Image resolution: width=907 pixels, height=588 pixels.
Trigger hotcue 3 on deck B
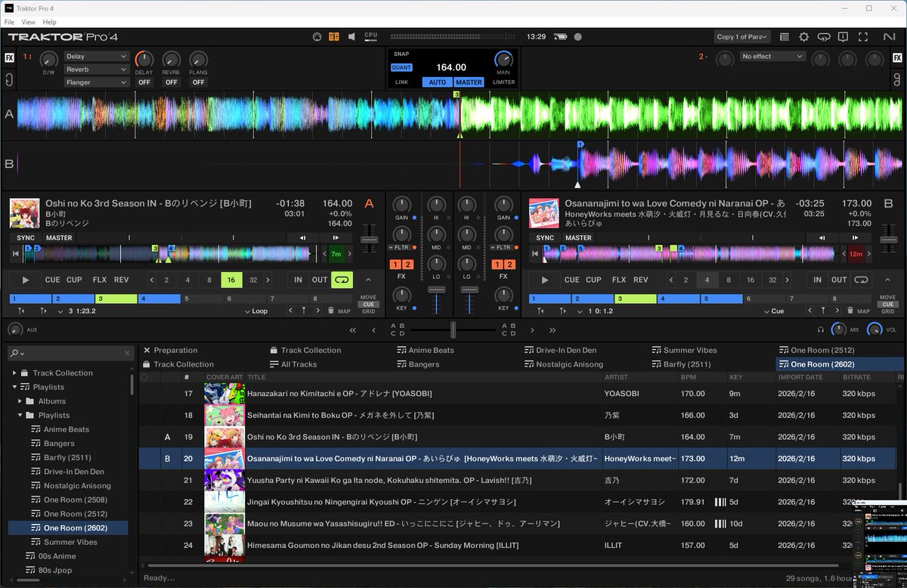634,299
